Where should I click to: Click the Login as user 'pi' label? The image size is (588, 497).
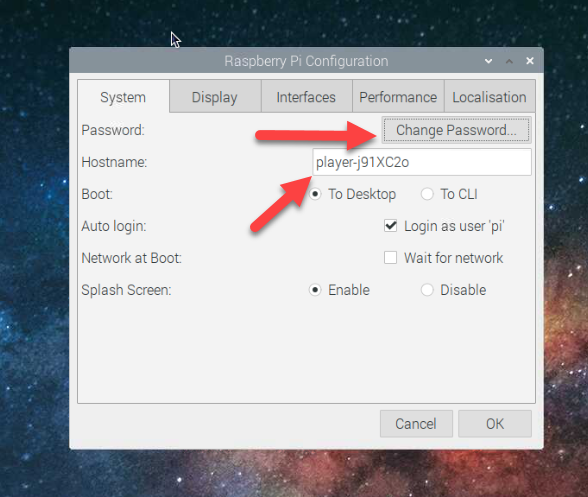pyautogui.click(x=454, y=226)
